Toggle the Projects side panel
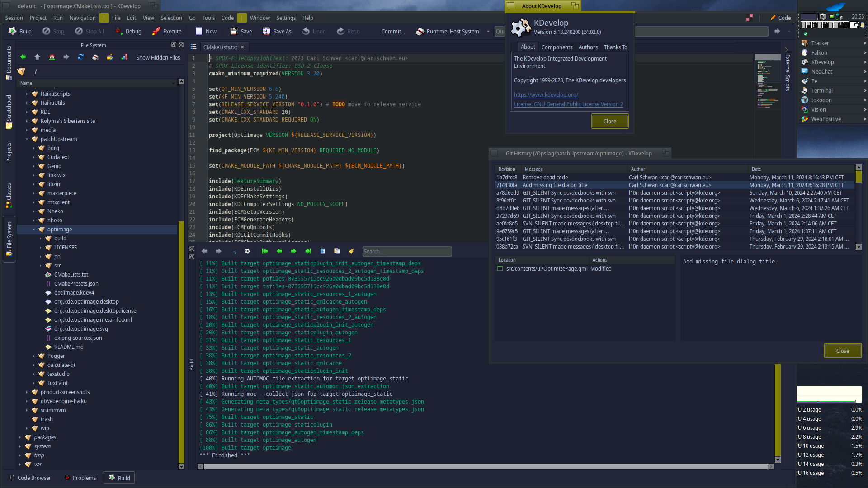Viewport: 868px width, 488px height. (x=9, y=152)
